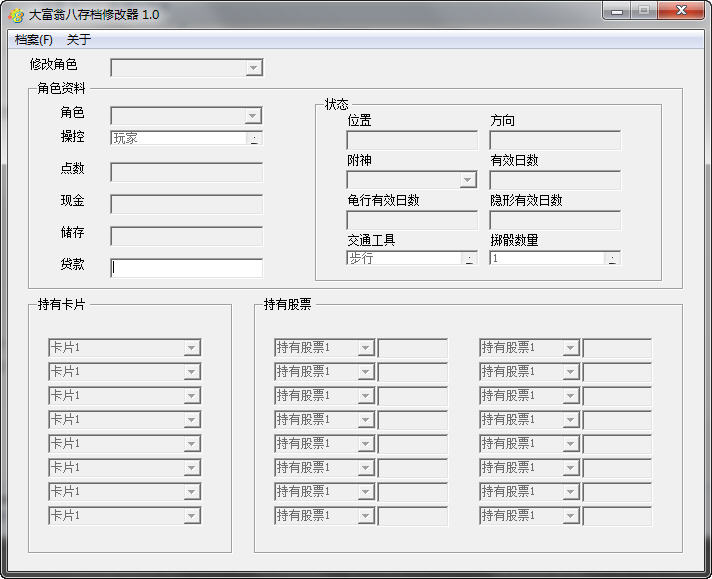
Task: Close the 大富翁八存档修改器 window
Action: coord(681,10)
